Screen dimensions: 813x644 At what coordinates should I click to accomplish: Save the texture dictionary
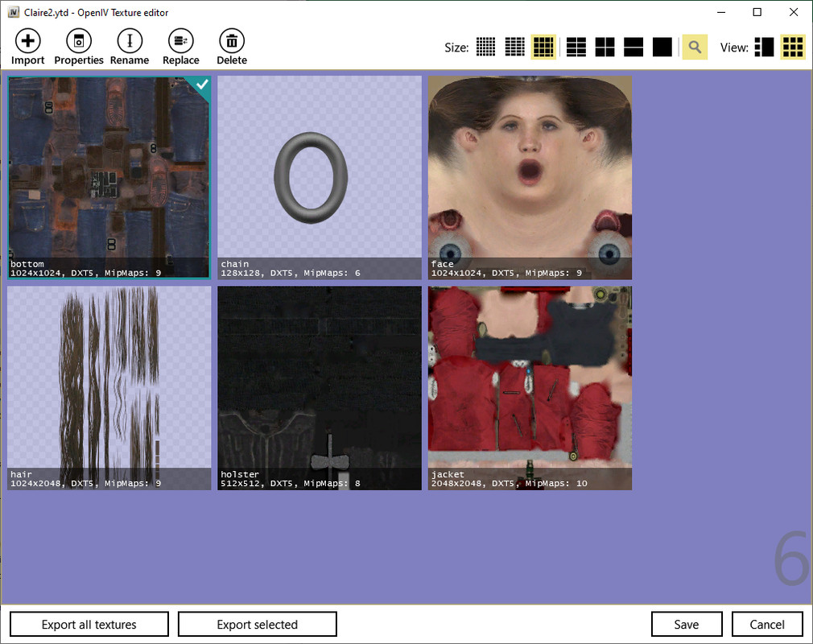pos(687,625)
